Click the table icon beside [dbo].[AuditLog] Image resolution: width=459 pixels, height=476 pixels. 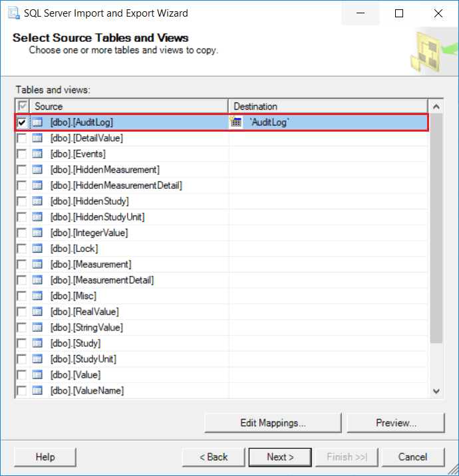pos(37,122)
